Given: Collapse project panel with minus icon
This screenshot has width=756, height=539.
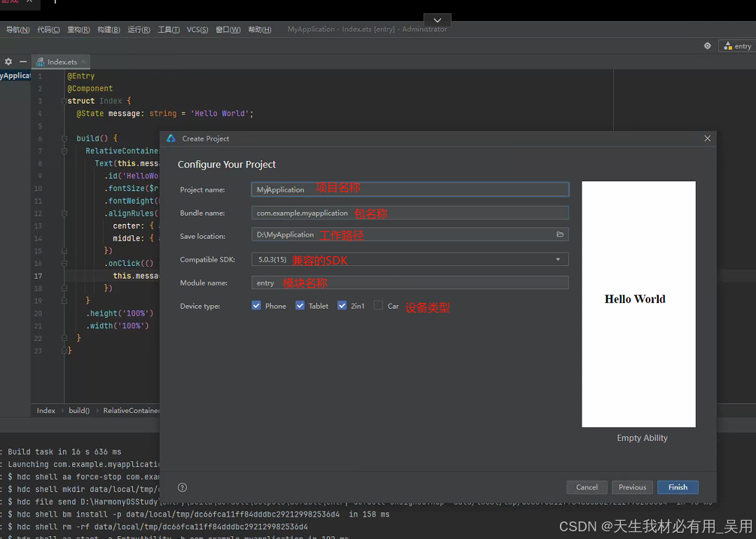Looking at the screenshot, I should click(x=22, y=62).
